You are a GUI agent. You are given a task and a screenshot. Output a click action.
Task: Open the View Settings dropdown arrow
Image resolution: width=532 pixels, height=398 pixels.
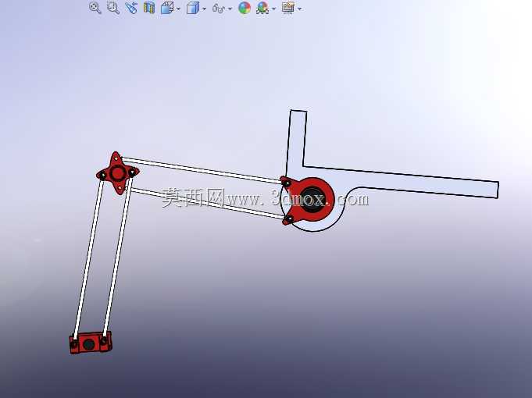[x=299, y=9]
